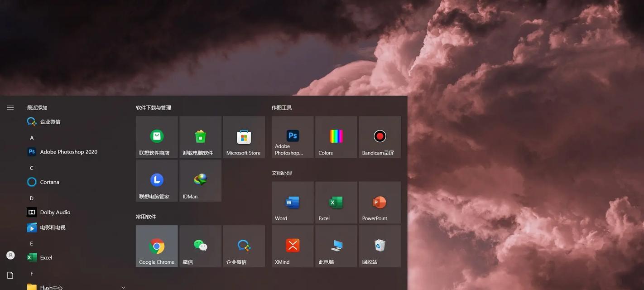Launch Excel from the alphabetical app list

(76, 257)
